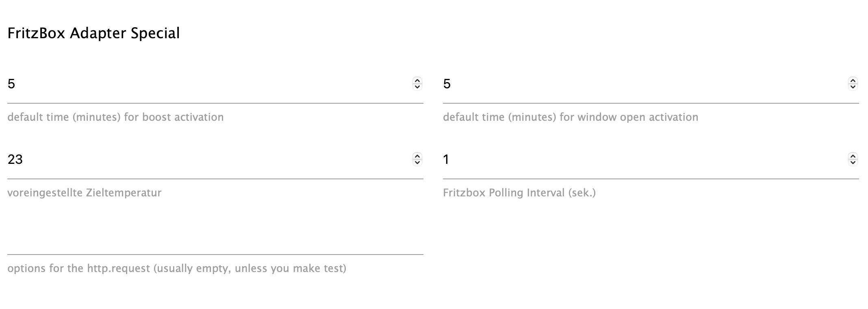Lower voreingestellte Zieltemperatur using down arrow
The width and height of the screenshot is (868, 309).
417,162
